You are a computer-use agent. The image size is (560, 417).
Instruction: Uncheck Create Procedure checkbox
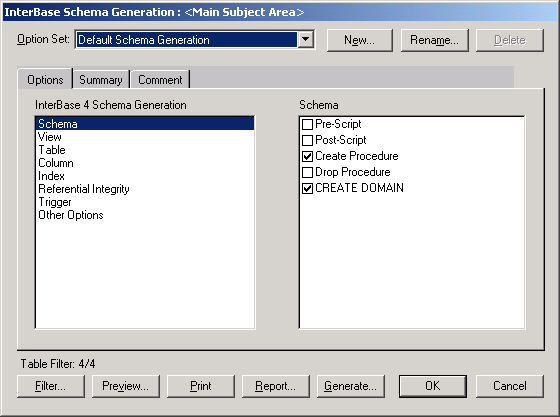tap(308, 156)
